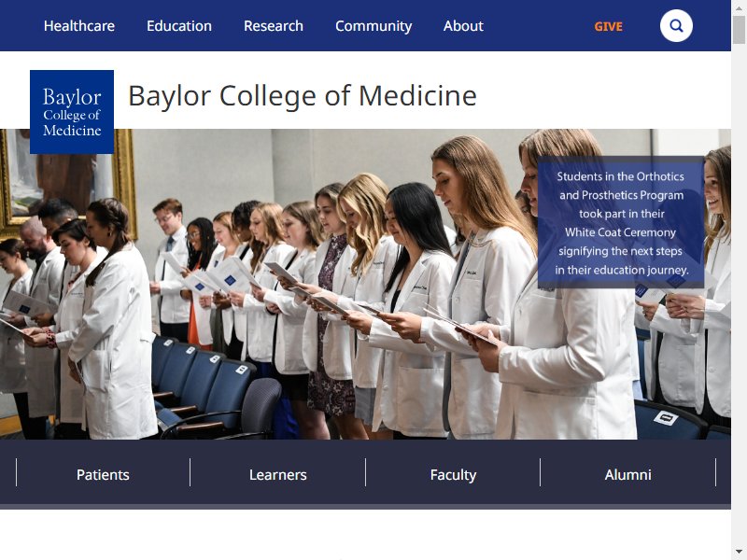This screenshot has width=747, height=560.
Task: Click the orange GIVE link
Action: (x=609, y=27)
